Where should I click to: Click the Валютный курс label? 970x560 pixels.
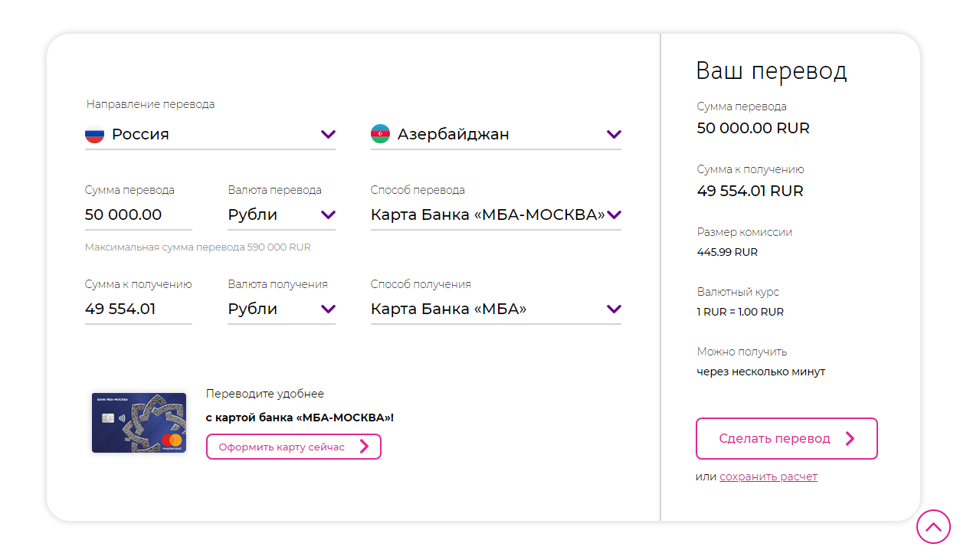738,292
